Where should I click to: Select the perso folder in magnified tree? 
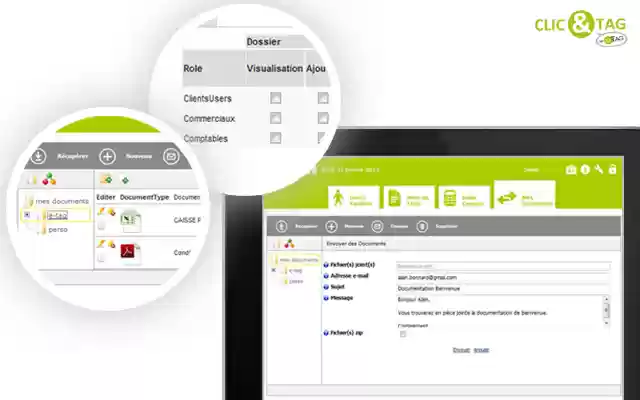58,230
